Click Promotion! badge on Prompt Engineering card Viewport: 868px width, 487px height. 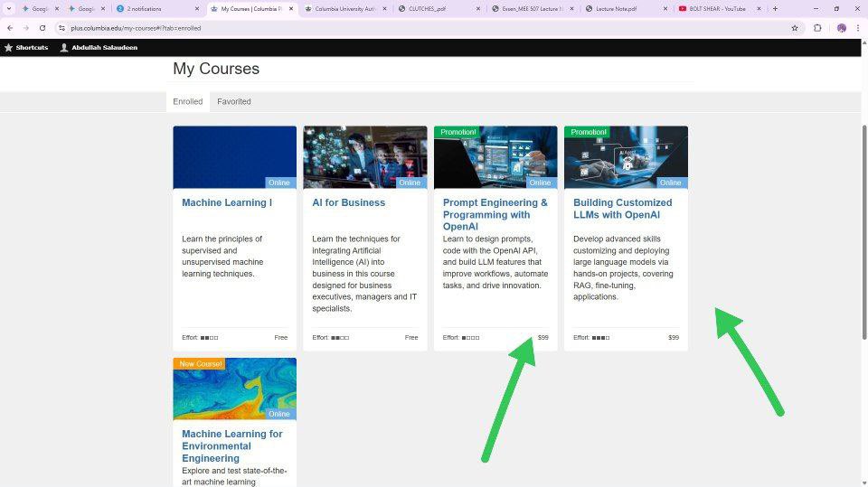458,132
